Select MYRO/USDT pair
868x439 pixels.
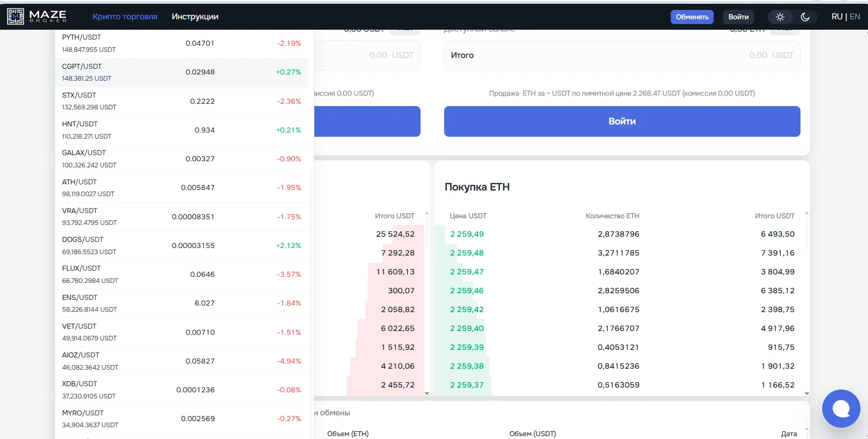tap(182, 419)
